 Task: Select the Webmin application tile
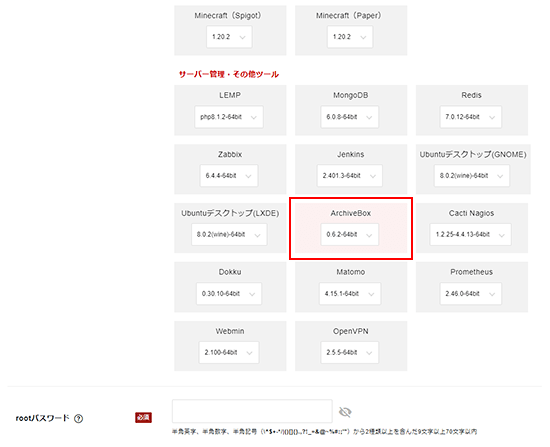click(230, 346)
